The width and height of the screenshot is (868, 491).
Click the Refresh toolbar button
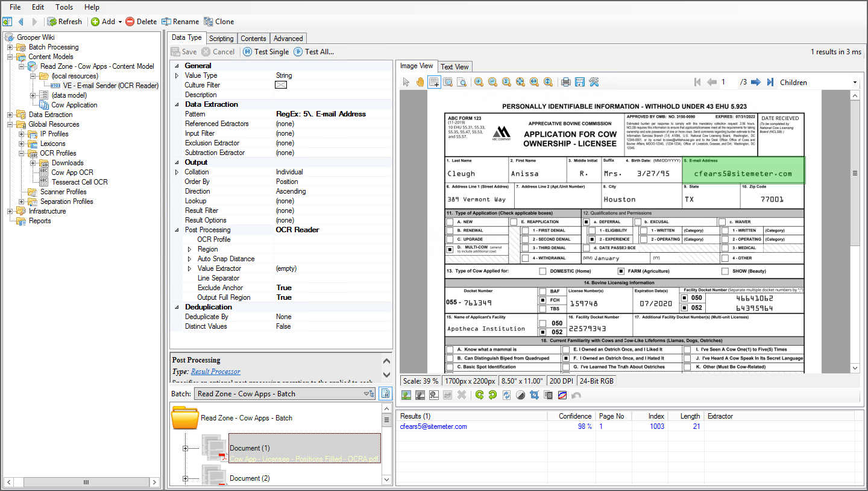(64, 22)
